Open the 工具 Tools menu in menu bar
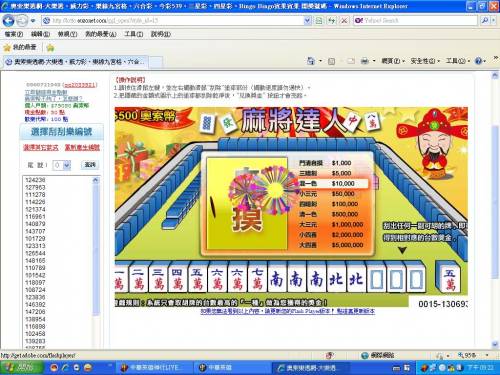The image size is (500, 375). point(134,34)
